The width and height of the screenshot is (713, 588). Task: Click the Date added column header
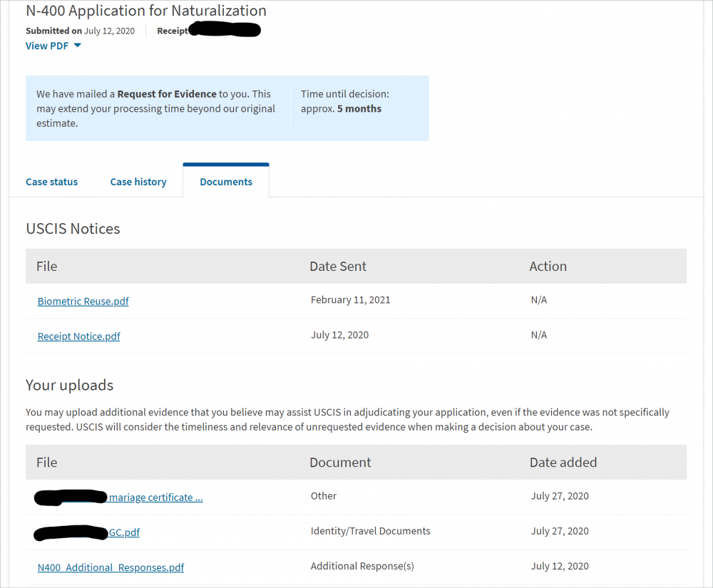(563, 463)
